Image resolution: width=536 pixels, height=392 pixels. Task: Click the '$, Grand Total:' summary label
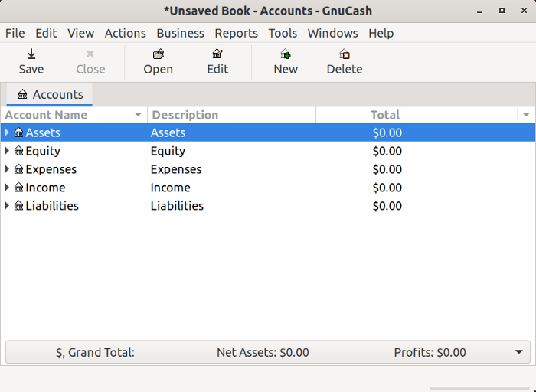pyautogui.click(x=95, y=352)
